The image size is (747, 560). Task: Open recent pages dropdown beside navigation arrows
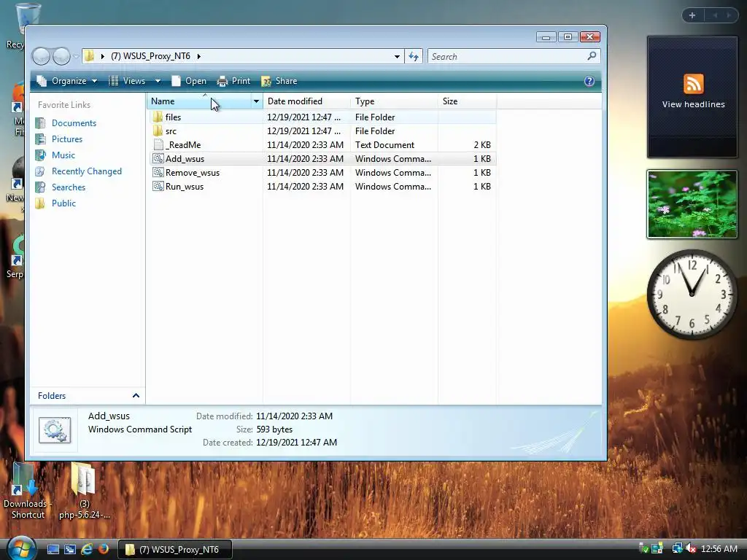point(76,57)
